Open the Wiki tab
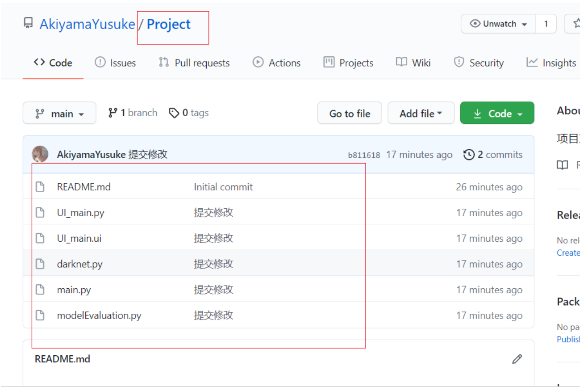The height and width of the screenshot is (387, 588). pyautogui.click(x=413, y=63)
